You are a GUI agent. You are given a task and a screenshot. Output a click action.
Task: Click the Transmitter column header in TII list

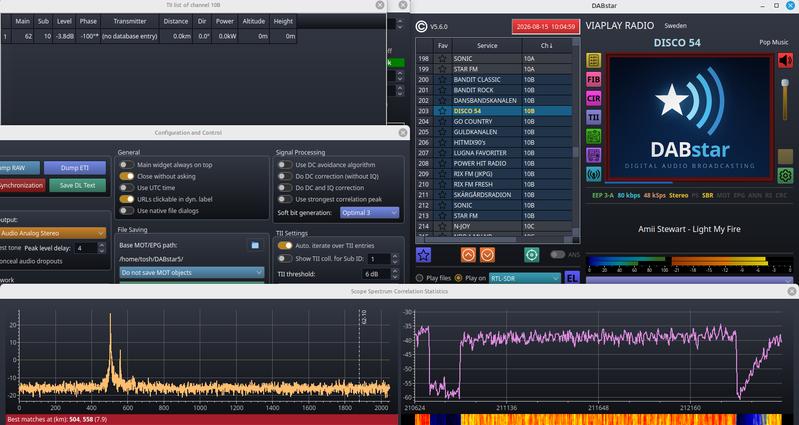pyautogui.click(x=130, y=21)
